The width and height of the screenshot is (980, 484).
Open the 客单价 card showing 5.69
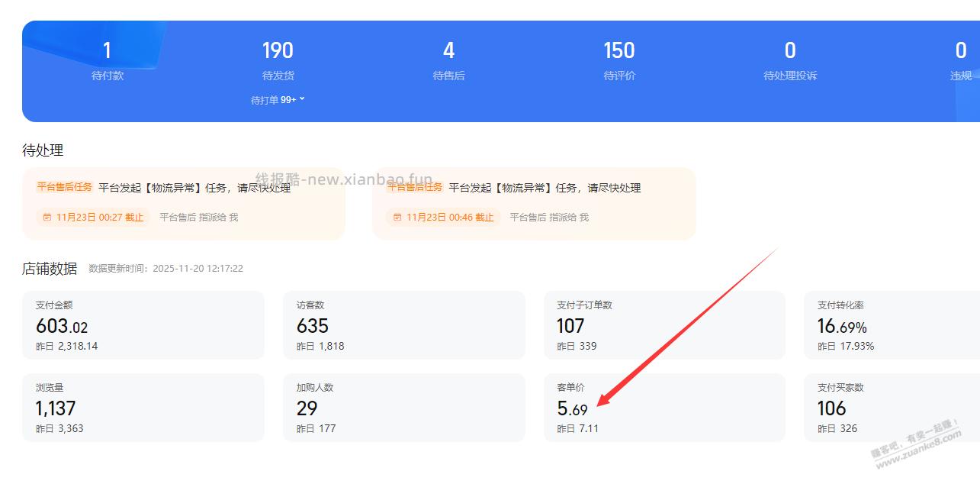(x=664, y=408)
